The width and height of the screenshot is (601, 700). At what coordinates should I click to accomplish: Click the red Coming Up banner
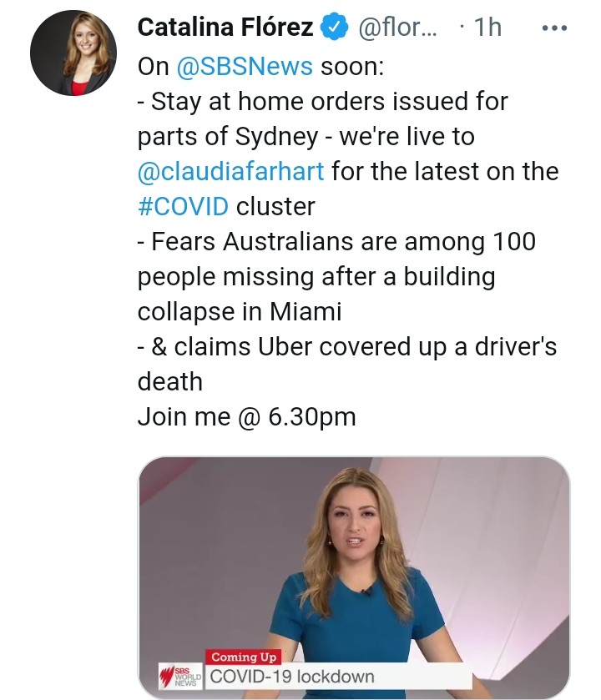click(x=244, y=657)
